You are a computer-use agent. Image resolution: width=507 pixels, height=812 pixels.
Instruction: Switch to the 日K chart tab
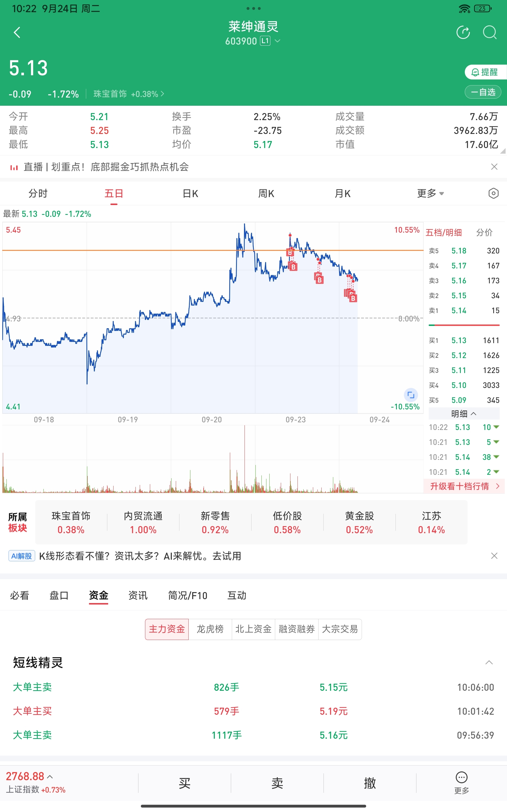pos(190,193)
